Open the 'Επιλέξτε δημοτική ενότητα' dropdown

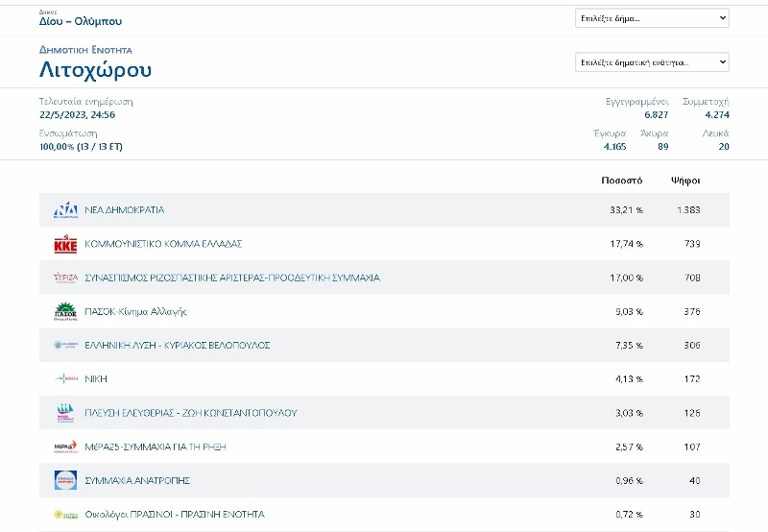pos(652,62)
